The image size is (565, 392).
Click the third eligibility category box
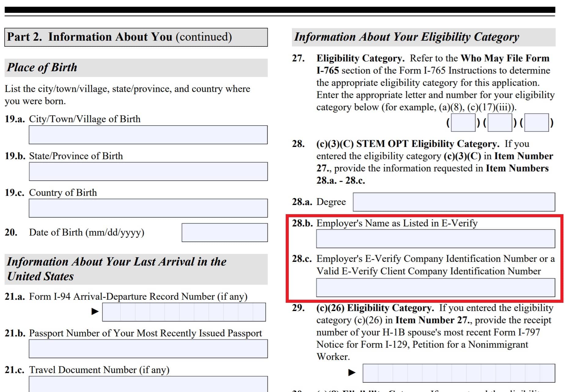pyautogui.click(x=537, y=123)
